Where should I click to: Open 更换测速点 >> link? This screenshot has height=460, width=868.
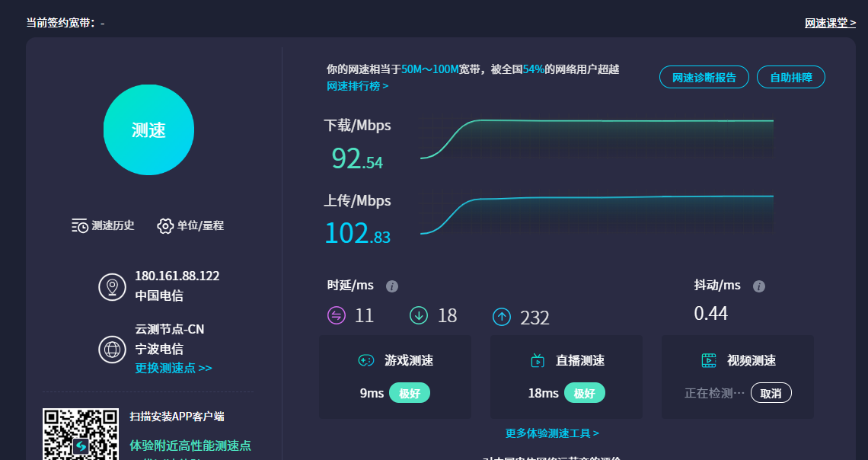tap(174, 368)
